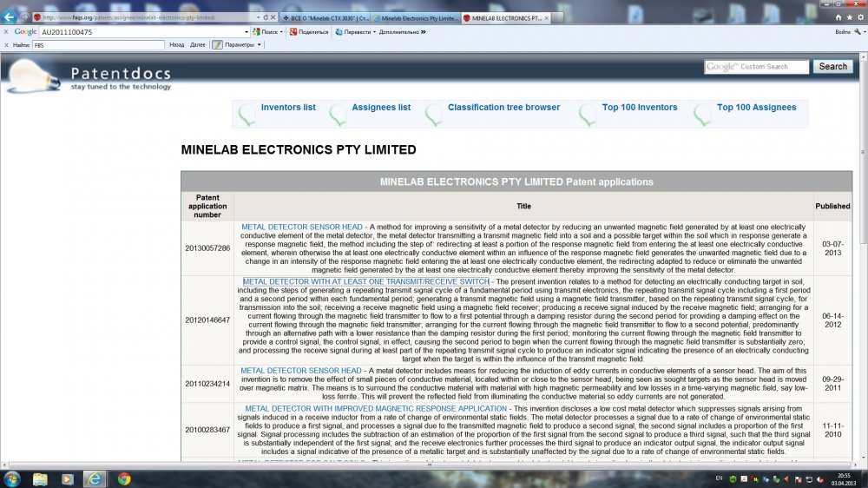
Task: Click the Find bar text field containing FBS
Action: tap(99, 45)
